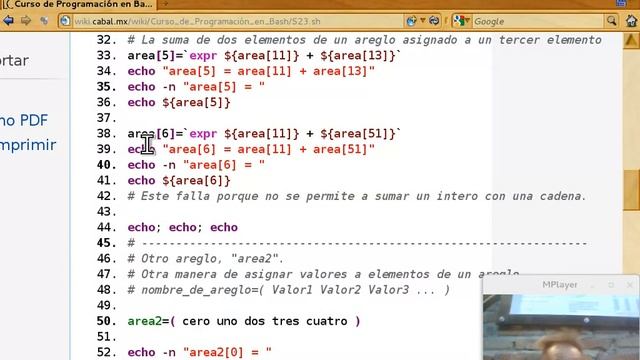Click line 47 comment 'Otra manera de asignar valores'
This screenshot has width=640, height=360.
(323, 274)
